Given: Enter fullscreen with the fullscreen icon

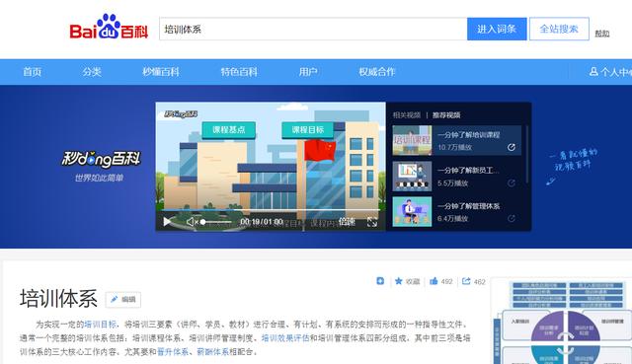Looking at the screenshot, I should (372, 222).
